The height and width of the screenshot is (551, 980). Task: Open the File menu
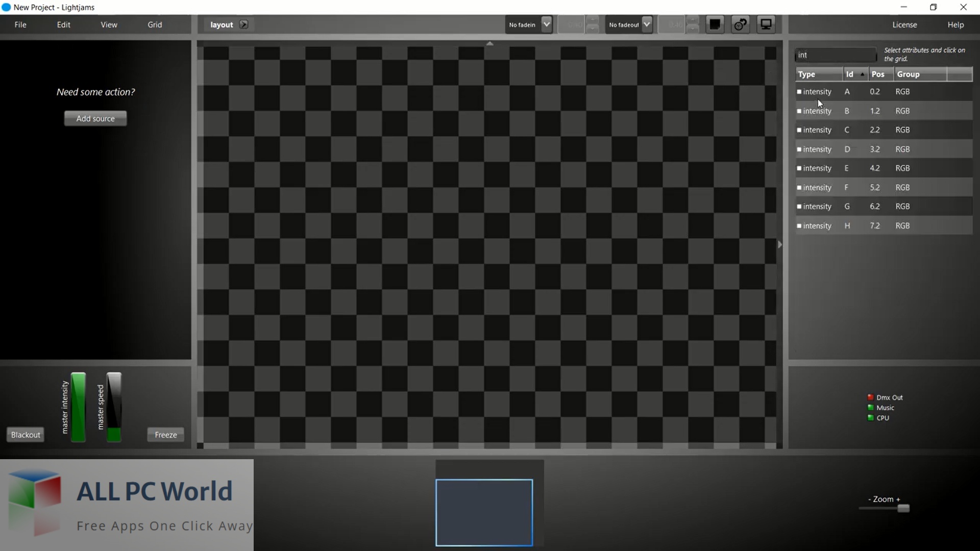pyautogui.click(x=20, y=24)
